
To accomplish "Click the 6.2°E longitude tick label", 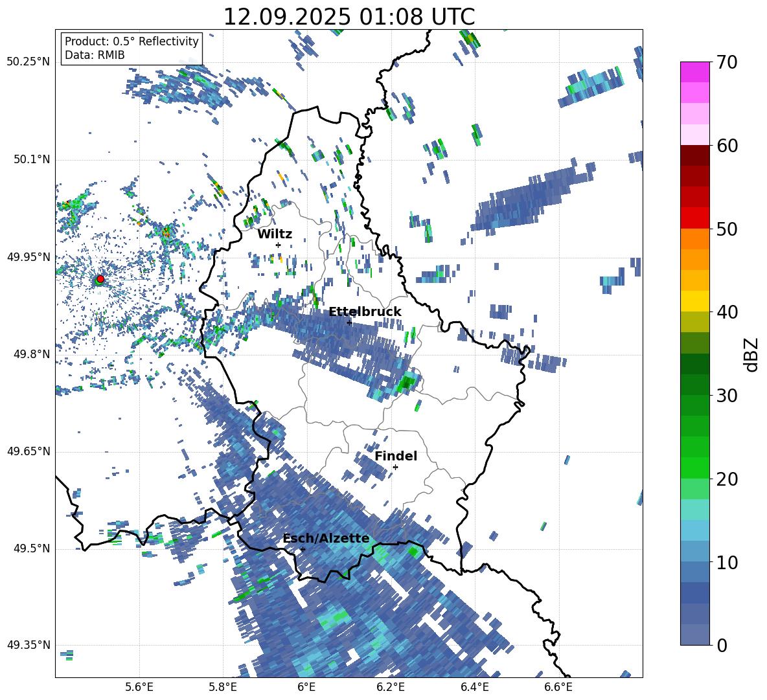I will click(x=391, y=687).
